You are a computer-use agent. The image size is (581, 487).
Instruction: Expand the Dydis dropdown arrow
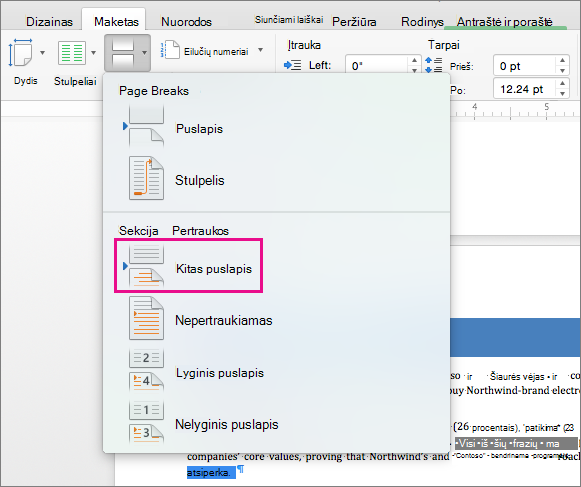click(43, 53)
